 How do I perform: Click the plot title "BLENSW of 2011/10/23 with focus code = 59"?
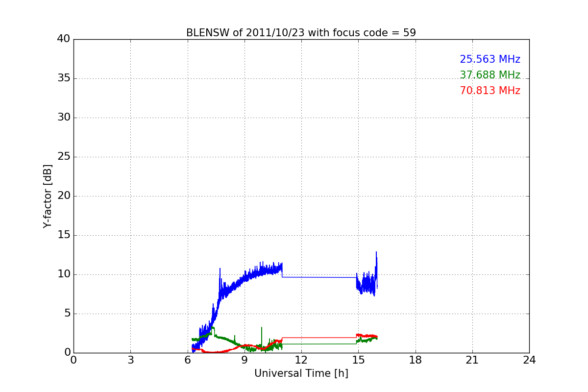click(301, 33)
